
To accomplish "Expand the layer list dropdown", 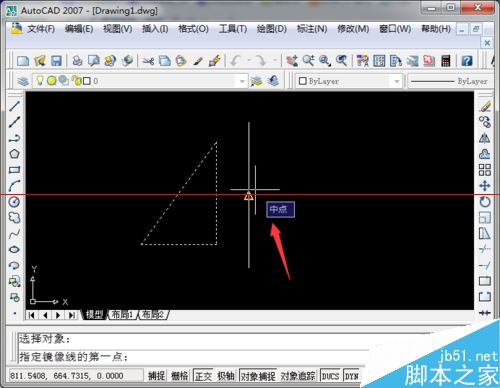I will [242, 81].
